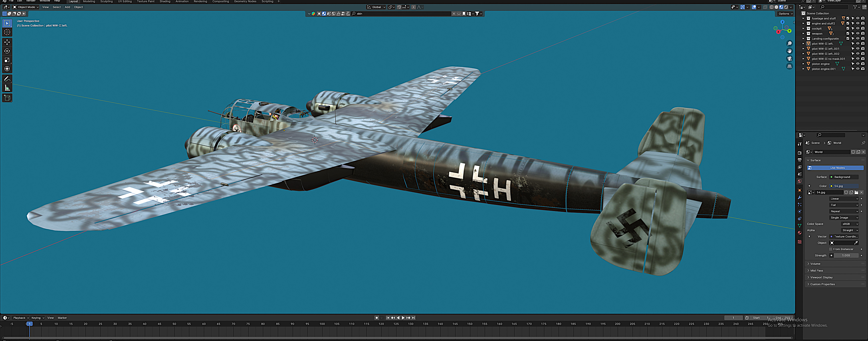This screenshot has height=341, width=868.
Task: Toggle camera view icon in viewport
Action: [789, 59]
